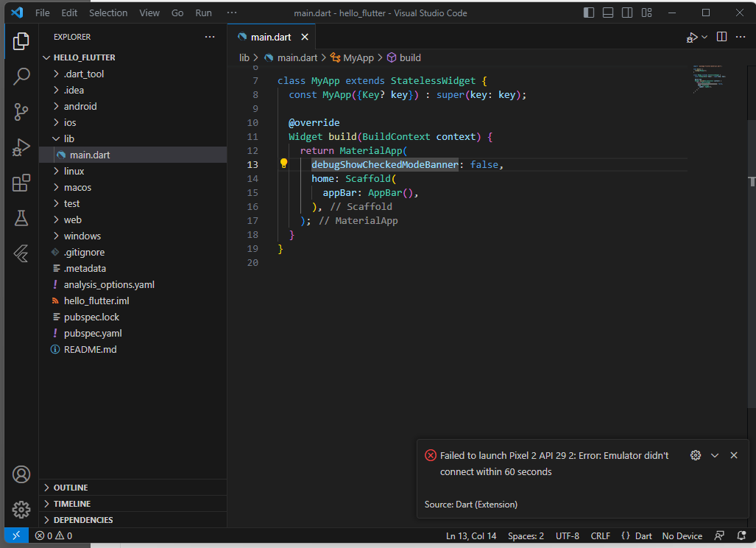Open remote window button in status bar
The width and height of the screenshot is (756, 548).
(x=16, y=535)
